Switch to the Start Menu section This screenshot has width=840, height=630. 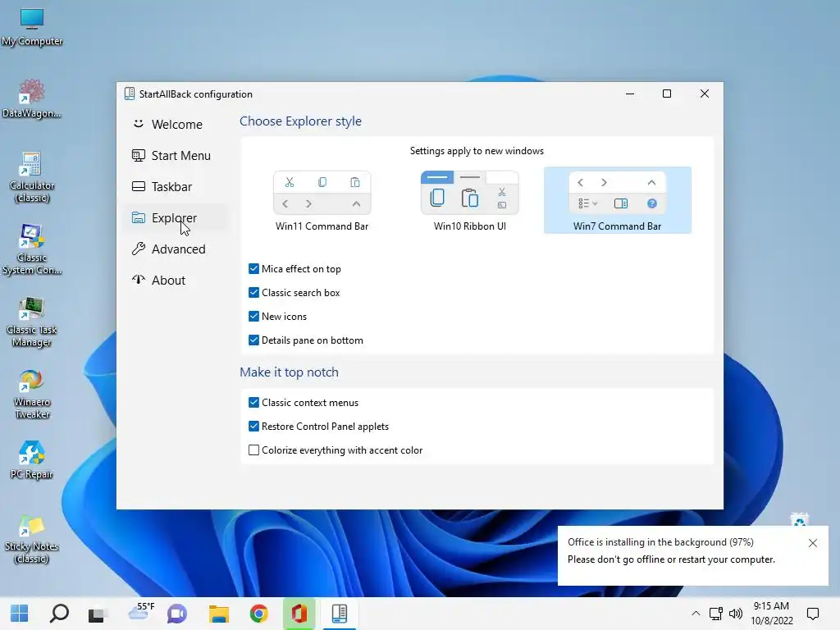click(176, 155)
